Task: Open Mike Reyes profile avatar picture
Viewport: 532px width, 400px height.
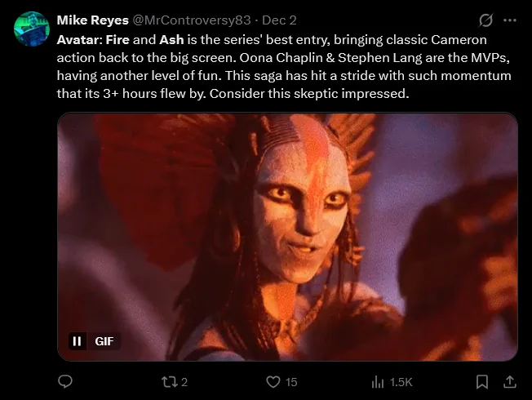Action: (32, 29)
